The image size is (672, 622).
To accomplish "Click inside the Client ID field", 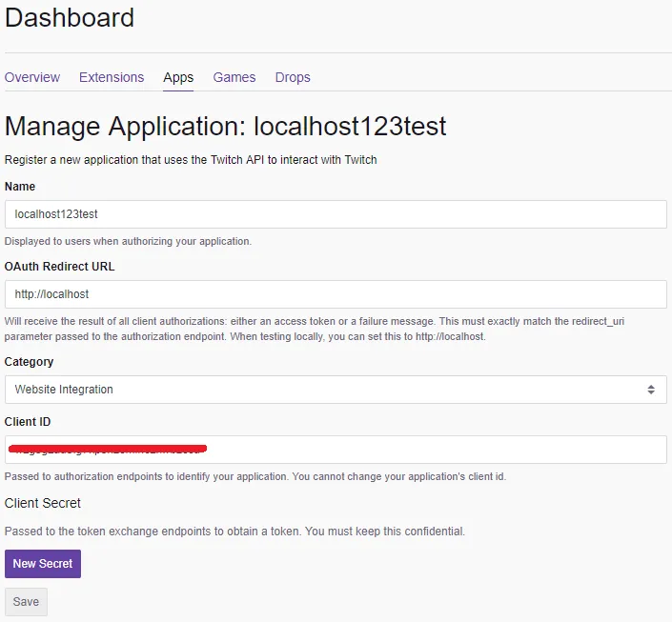I will 429,450.
